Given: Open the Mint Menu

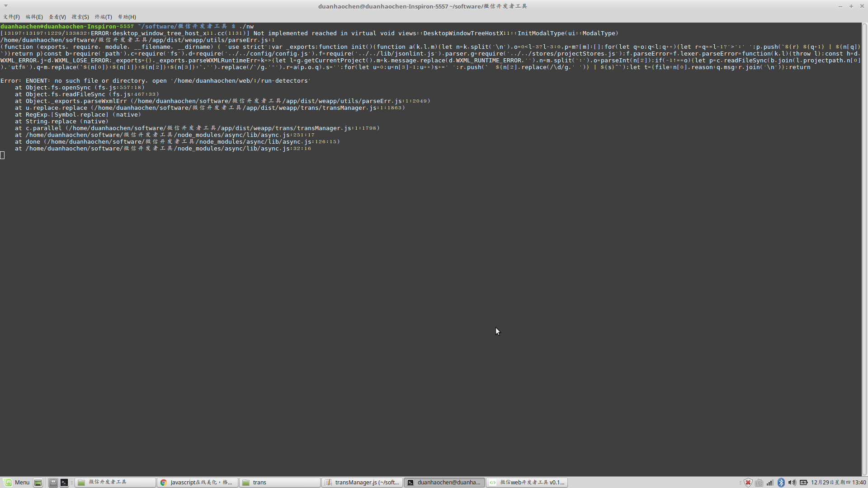Looking at the screenshot, I should point(18,482).
